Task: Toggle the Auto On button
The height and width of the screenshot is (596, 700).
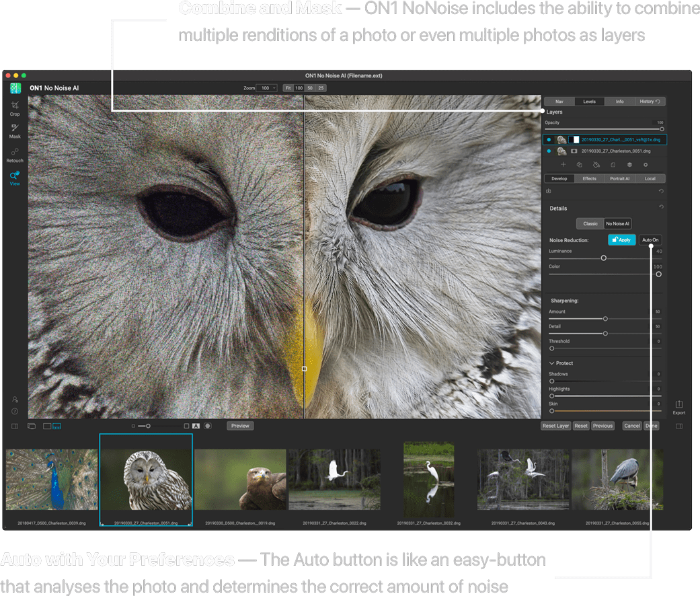Action: click(650, 239)
